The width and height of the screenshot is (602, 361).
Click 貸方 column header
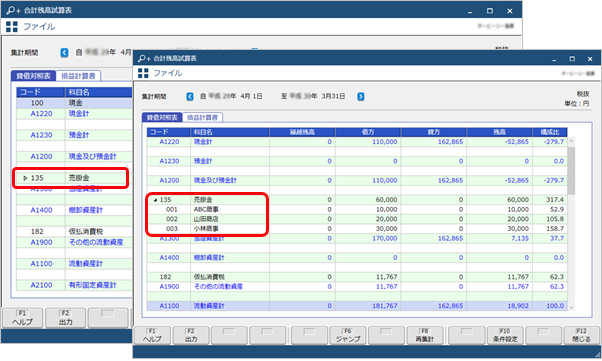433,132
